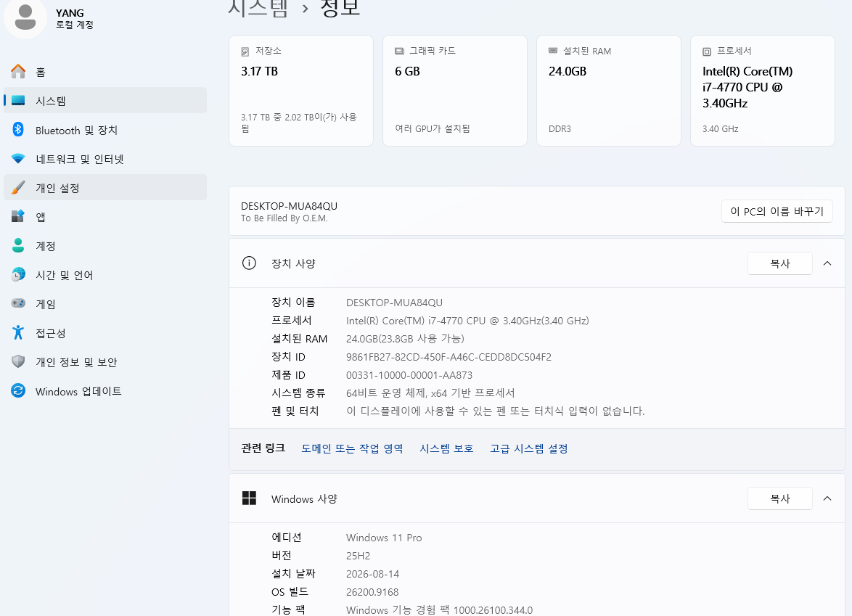Click the 장치 ID value 9861FB27-82CD
852x616 pixels.
tap(448, 357)
